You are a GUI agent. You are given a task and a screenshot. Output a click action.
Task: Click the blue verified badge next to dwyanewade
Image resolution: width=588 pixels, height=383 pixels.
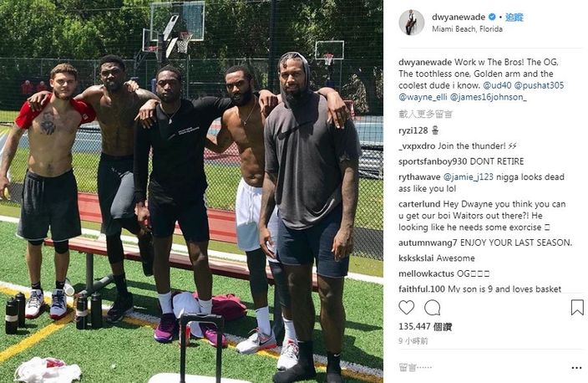tap(492, 17)
